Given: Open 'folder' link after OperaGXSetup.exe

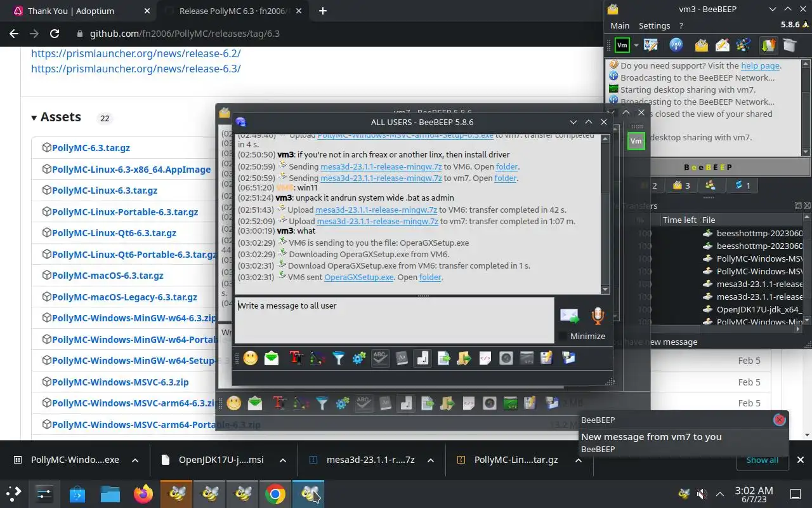Looking at the screenshot, I should 430,277.
